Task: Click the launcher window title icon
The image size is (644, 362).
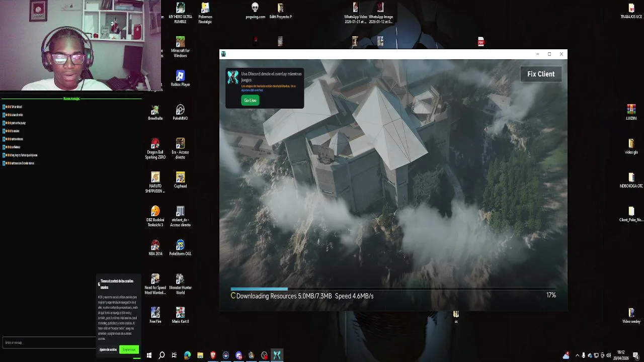Action: pyautogui.click(x=223, y=54)
